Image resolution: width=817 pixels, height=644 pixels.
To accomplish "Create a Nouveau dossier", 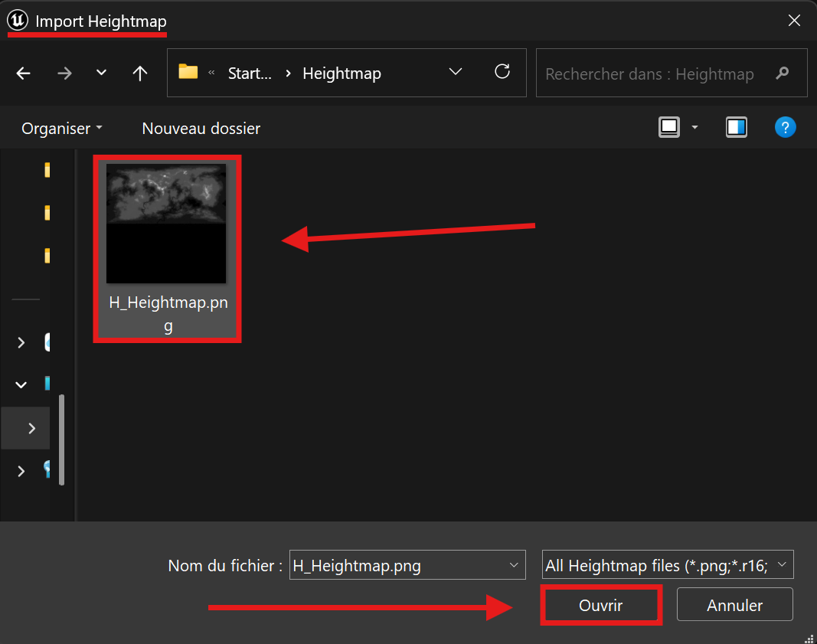I will 201,128.
